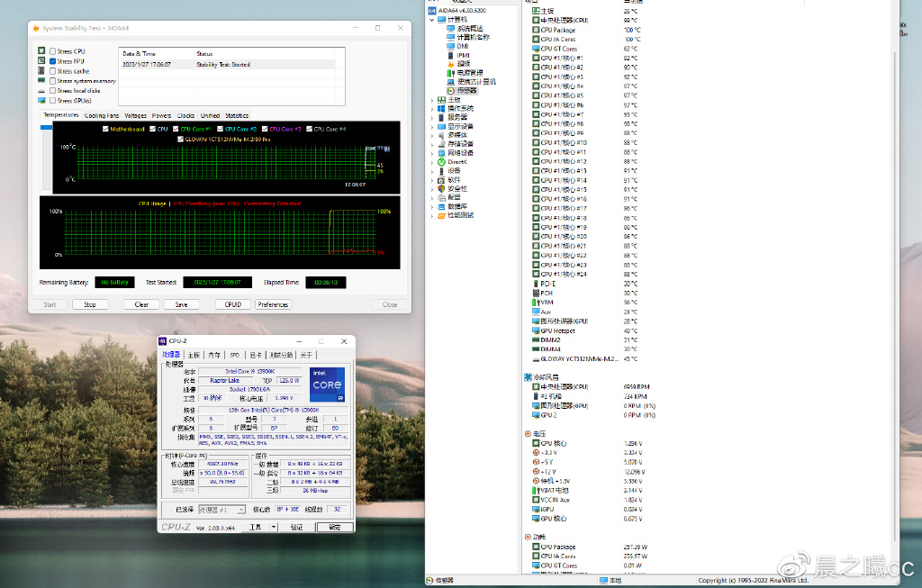Image resolution: width=922 pixels, height=588 pixels.
Task: Switch to the Cooling Fans tab
Action: pyautogui.click(x=102, y=115)
